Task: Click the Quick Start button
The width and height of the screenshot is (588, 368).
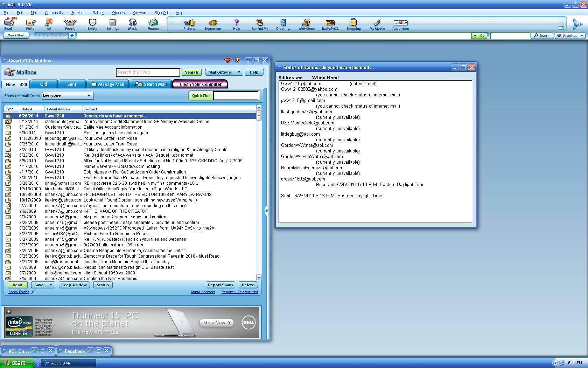Action: [16, 35]
